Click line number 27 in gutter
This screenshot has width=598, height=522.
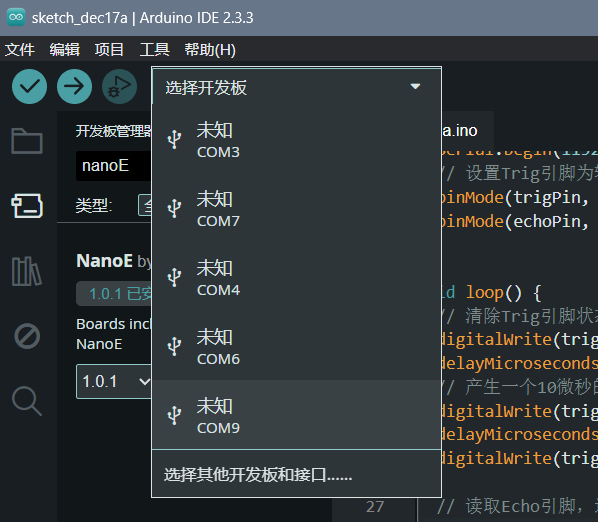pos(375,506)
